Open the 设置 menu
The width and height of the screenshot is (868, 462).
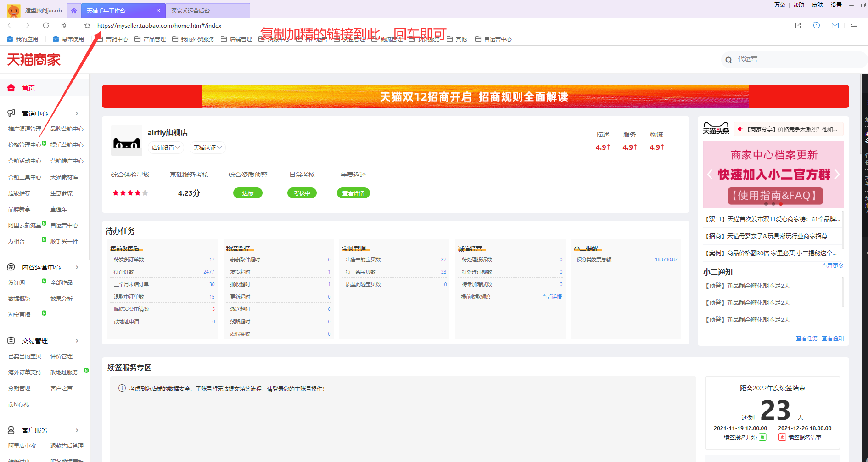[836, 5]
